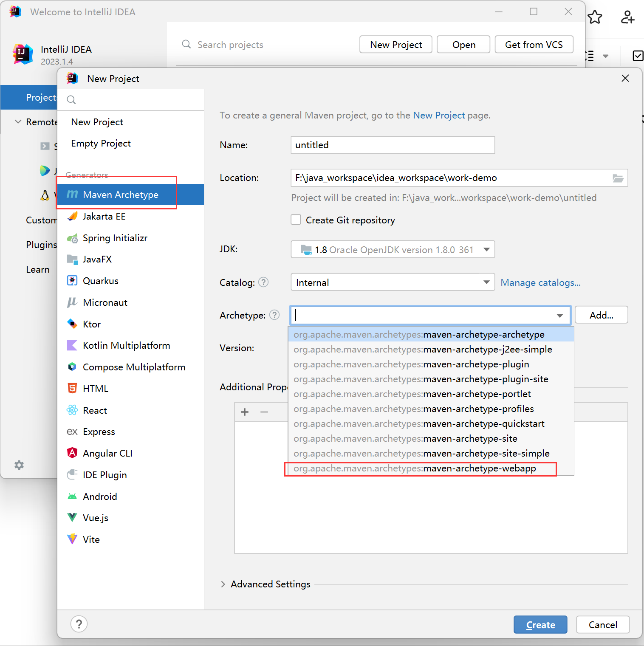Viewport: 644px width, 646px height.
Task: Click the React atom icon
Action: [73, 410]
